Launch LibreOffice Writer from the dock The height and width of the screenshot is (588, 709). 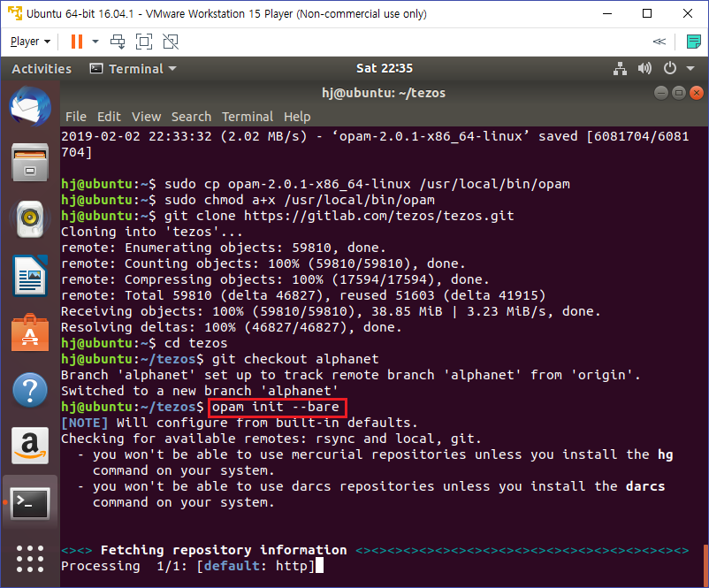pyautogui.click(x=30, y=276)
